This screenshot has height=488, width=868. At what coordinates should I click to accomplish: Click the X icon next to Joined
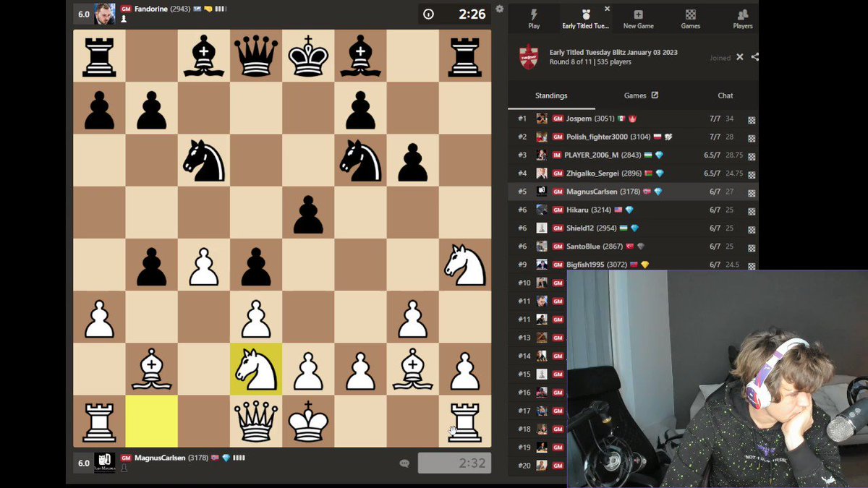click(740, 57)
